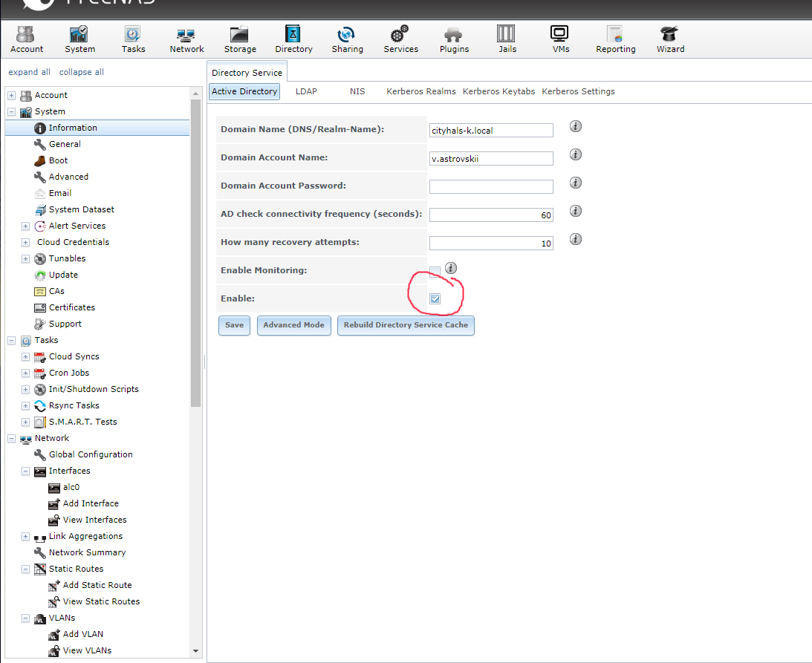Image resolution: width=812 pixels, height=663 pixels.
Task: Click the collapse all link
Action: (x=81, y=72)
